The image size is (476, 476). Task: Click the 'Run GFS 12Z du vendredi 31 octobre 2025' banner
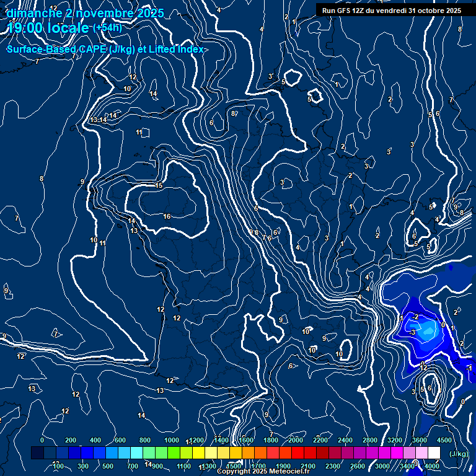(x=392, y=11)
